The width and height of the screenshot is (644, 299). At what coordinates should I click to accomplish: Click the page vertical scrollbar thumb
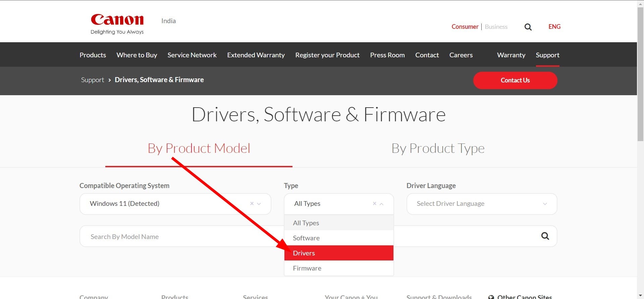pos(640,74)
